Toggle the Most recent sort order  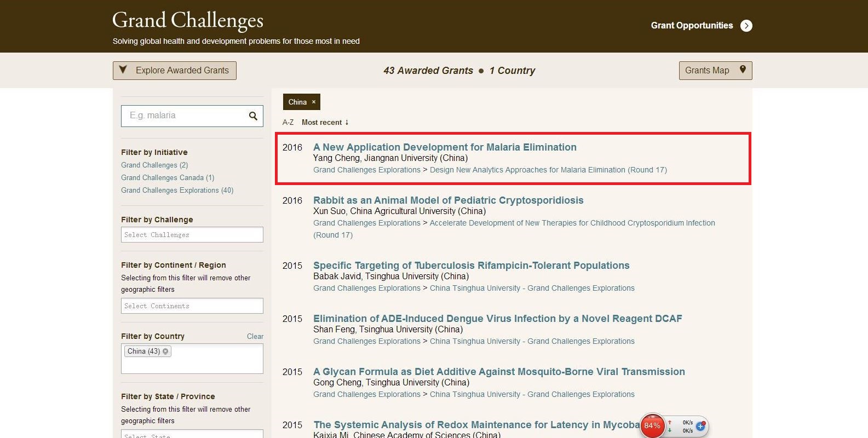coord(325,123)
